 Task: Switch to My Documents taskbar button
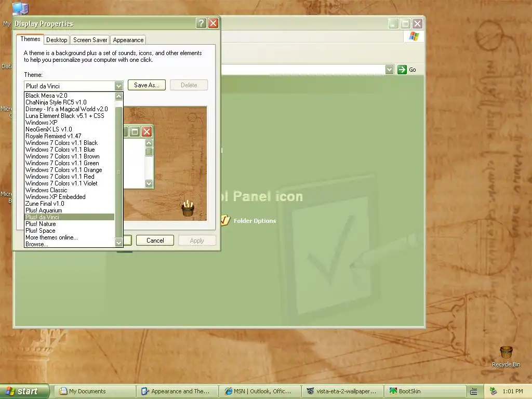pos(95,391)
